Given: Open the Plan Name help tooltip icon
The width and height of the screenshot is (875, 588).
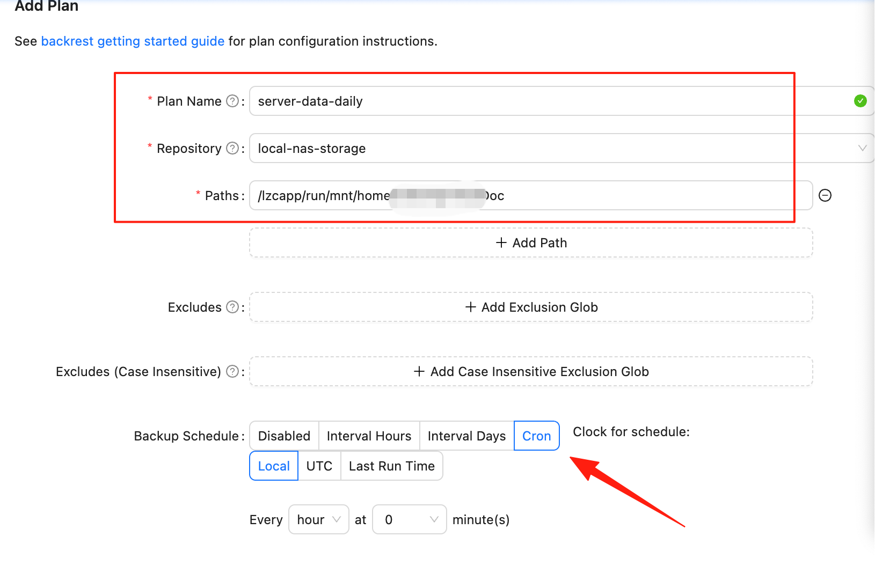Looking at the screenshot, I should pos(232,101).
